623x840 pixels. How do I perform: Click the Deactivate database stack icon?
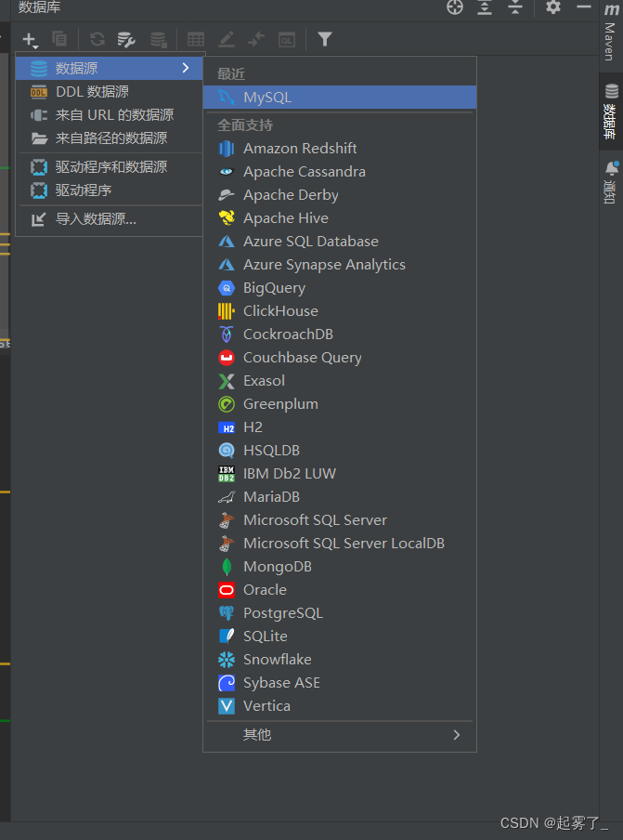pyautogui.click(x=159, y=40)
